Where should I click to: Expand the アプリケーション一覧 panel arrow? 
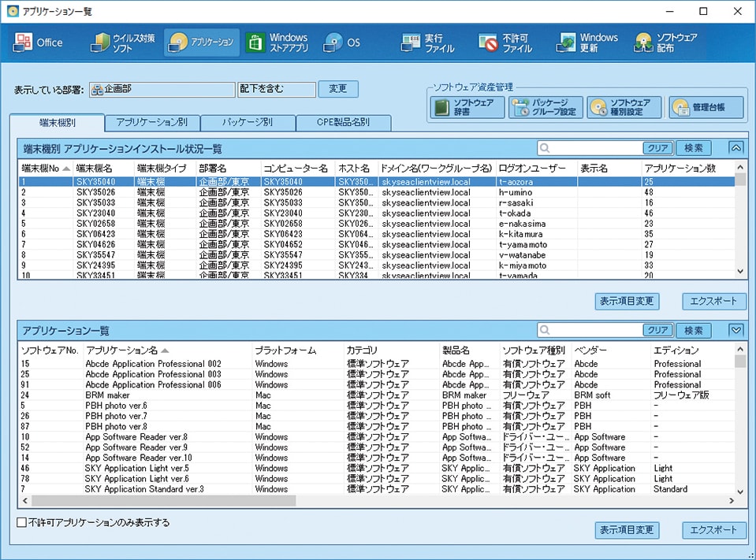pyautogui.click(x=736, y=330)
